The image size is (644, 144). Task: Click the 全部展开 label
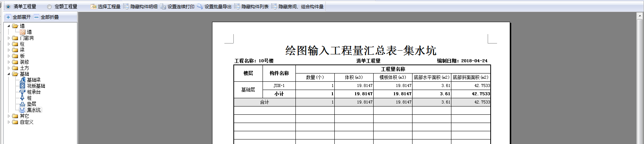(22, 17)
